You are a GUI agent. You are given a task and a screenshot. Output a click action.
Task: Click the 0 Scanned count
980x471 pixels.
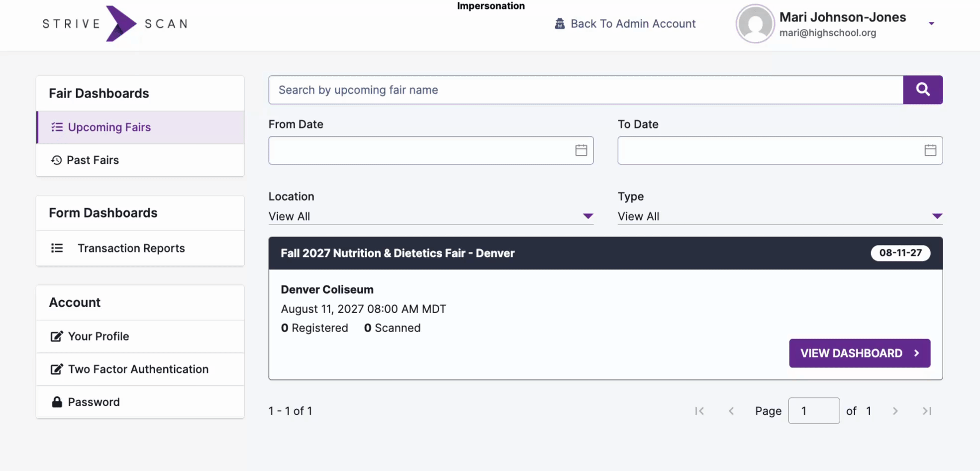click(x=392, y=328)
